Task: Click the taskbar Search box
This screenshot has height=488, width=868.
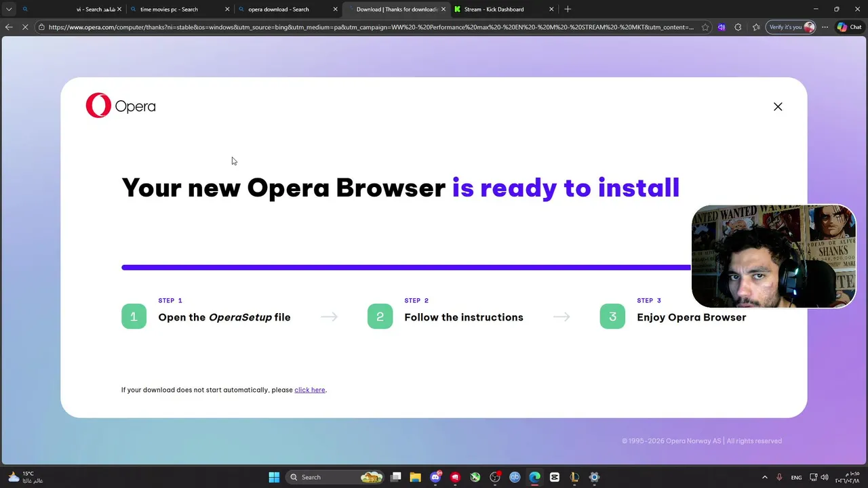Action: (336, 477)
